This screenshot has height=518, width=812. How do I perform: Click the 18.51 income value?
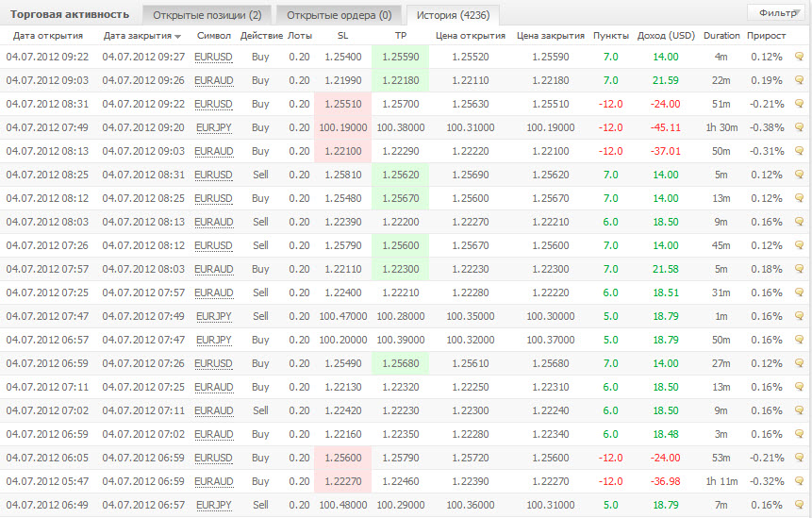click(666, 292)
